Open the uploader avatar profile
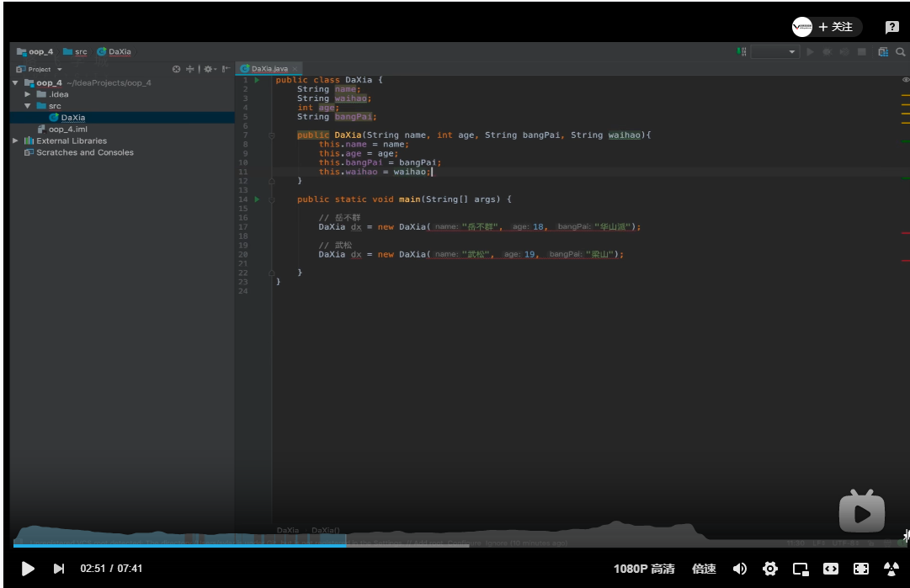The image size is (910, 588). (802, 27)
